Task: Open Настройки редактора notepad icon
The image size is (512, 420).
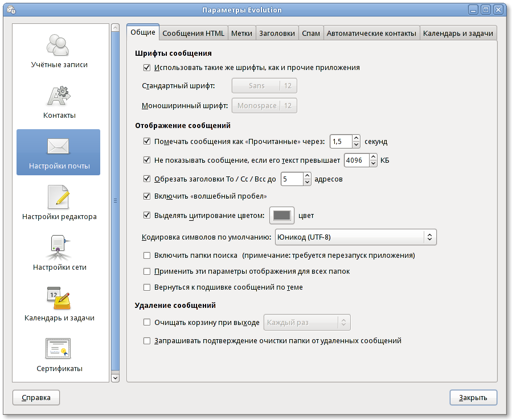Action: tap(59, 197)
